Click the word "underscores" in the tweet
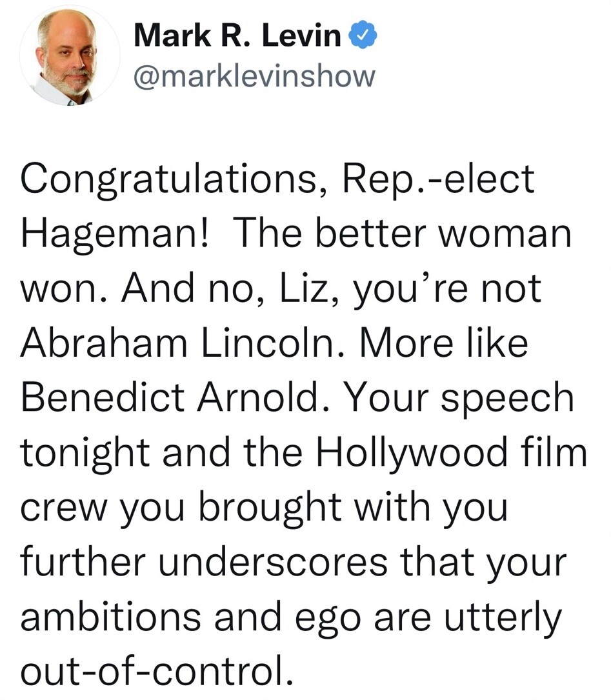This screenshot has height=700, width=611. [273, 563]
